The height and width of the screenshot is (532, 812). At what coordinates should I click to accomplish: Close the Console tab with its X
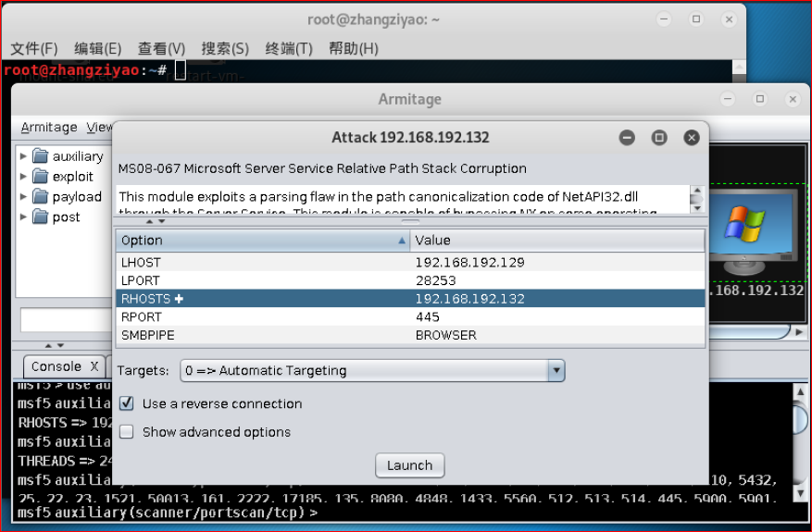pos(94,366)
